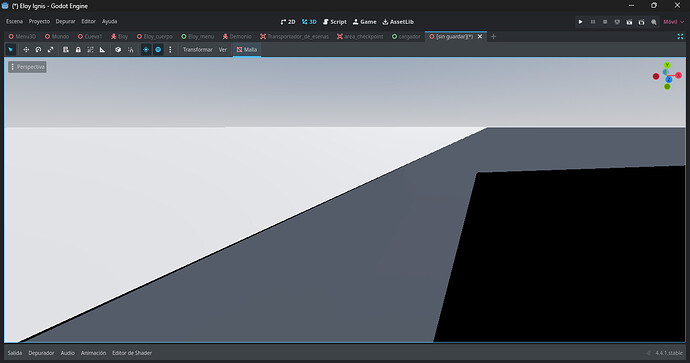Image resolution: width=690 pixels, height=363 pixels.
Task: Select the Scale mode tool icon
Action: [x=51, y=50]
